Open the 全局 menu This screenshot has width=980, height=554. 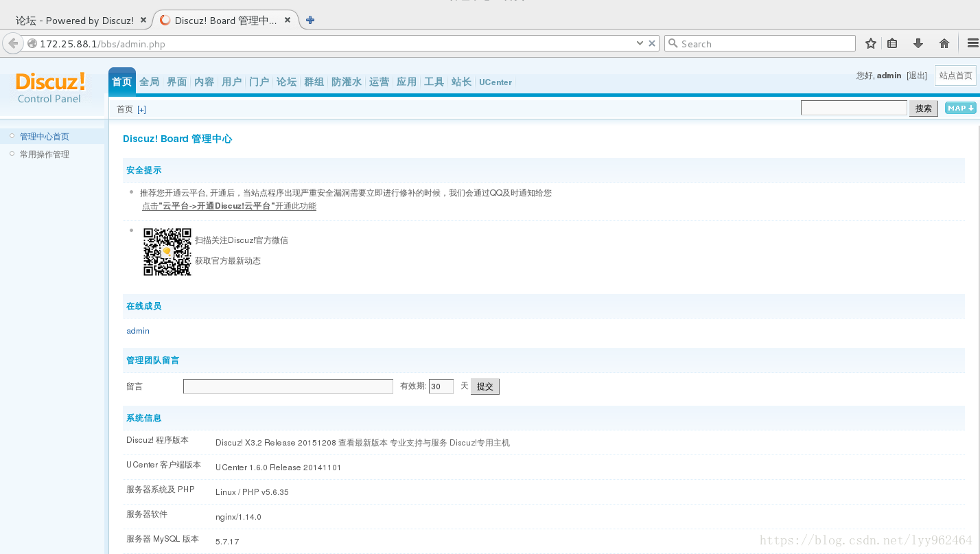(150, 82)
